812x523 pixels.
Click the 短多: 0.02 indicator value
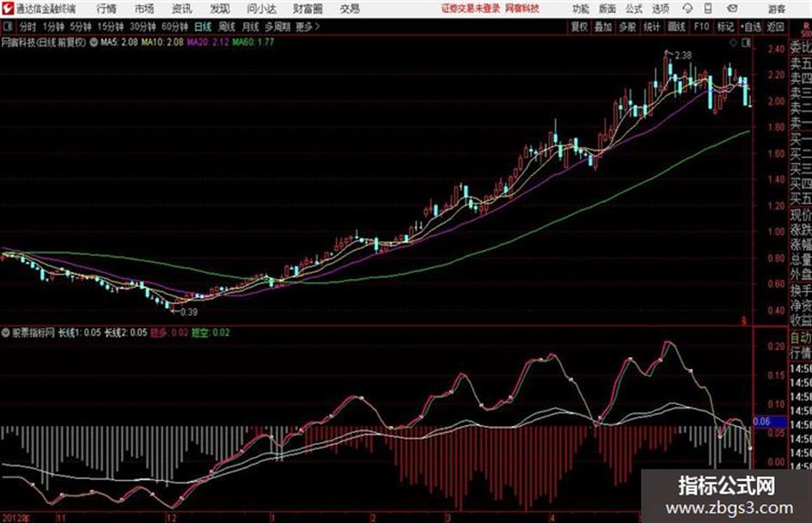168,332
